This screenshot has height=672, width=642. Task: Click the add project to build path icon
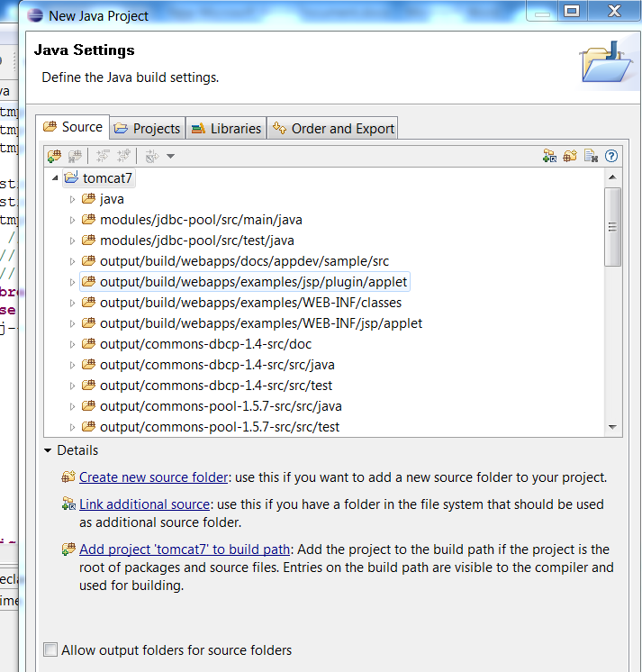[54, 156]
